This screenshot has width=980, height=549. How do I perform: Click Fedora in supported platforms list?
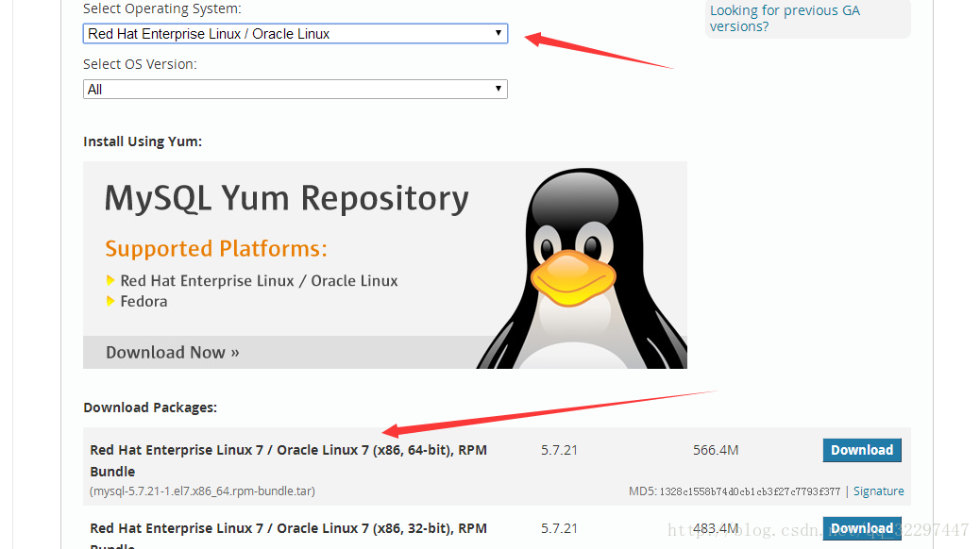click(x=144, y=302)
